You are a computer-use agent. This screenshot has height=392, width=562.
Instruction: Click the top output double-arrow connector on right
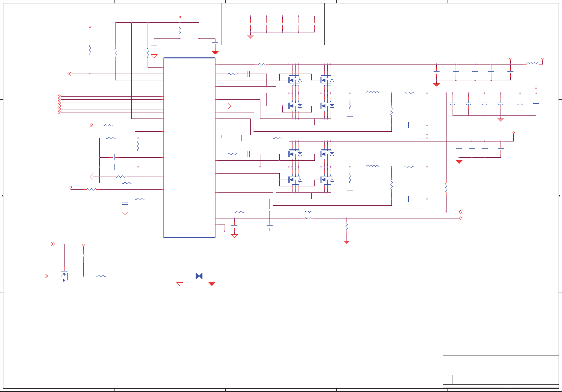click(x=460, y=212)
